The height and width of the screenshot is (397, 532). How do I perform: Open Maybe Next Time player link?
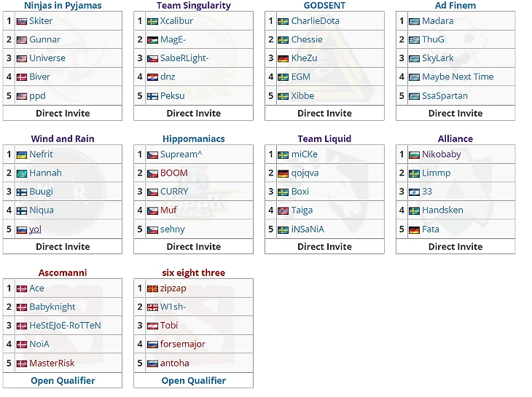(458, 76)
